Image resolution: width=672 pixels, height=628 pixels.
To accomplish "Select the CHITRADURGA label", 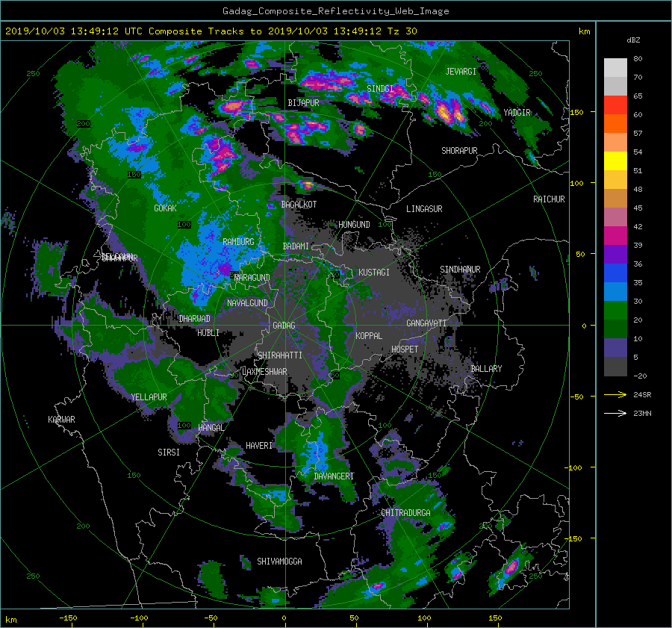I will click(x=405, y=513).
